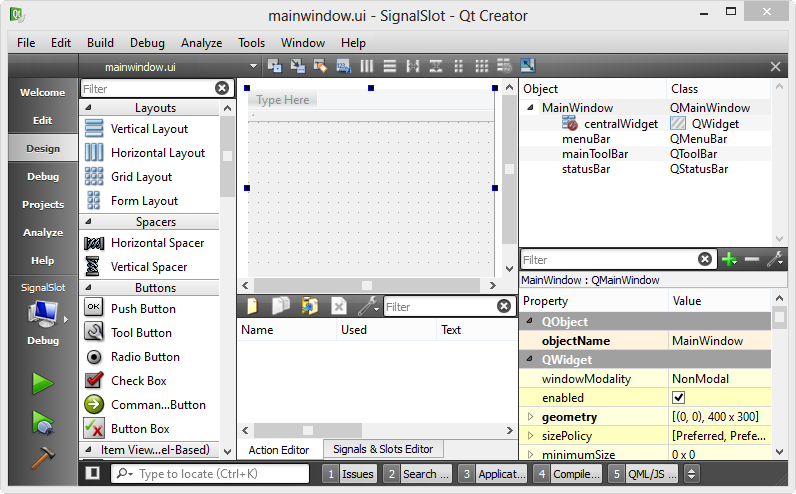Apply Lay Out Horizontally from toolbar
This screenshot has width=796, height=494.
pyautogui.click(x=367, y=66)
